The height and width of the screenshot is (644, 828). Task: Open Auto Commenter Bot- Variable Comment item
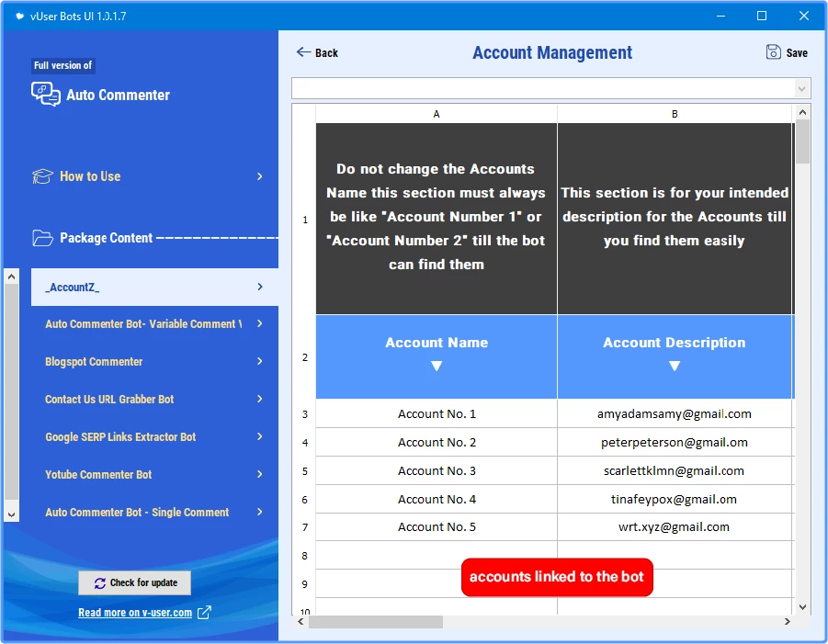(x=154, y=323)
